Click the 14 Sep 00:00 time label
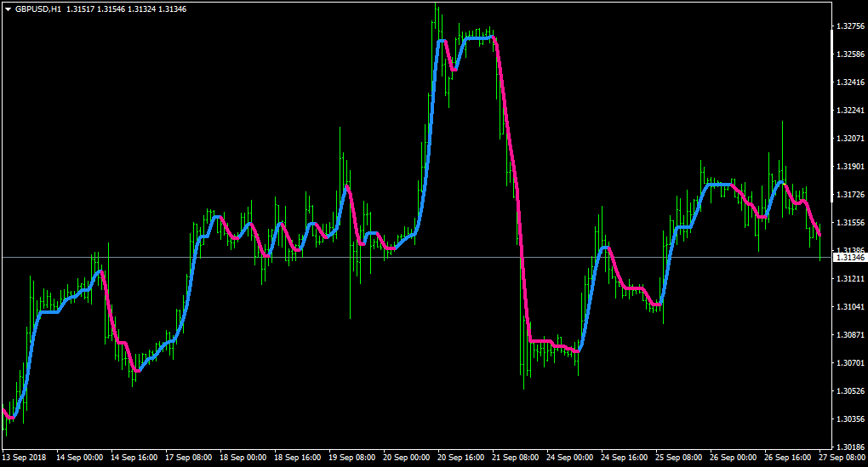Image resolution: width=868 pixels, height=467 pixels. pyautogui.click(x=79, y=458)
